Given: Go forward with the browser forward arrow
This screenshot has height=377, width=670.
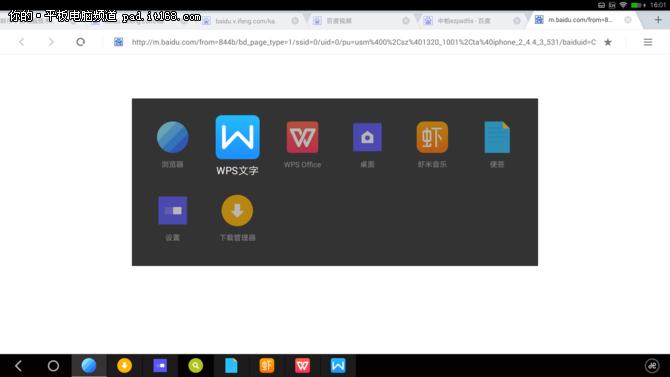Looking at the screenshot, I should (x=51, y=42).
